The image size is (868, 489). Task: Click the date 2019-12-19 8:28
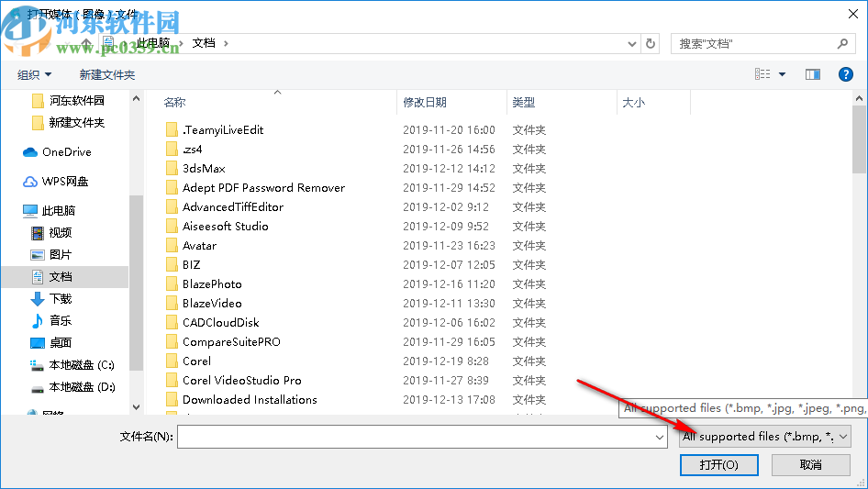(x=446, y=361)
